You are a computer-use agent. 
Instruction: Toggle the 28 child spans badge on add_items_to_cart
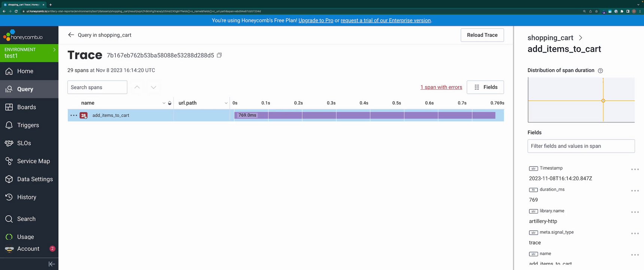pos(83,115)
